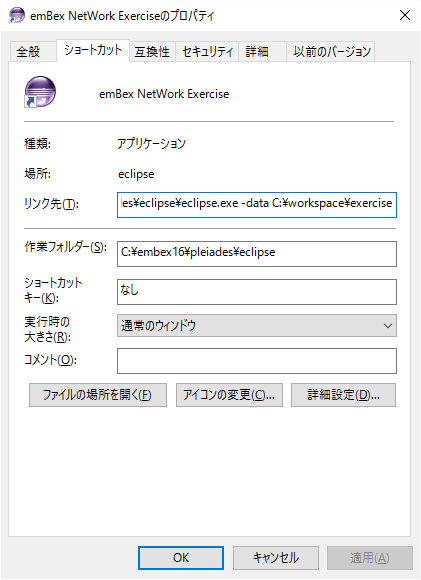The width and height of the screenshot is (421, 580).
Task: Click the Eclipse icon in the title bar
Action: (17, 16)
